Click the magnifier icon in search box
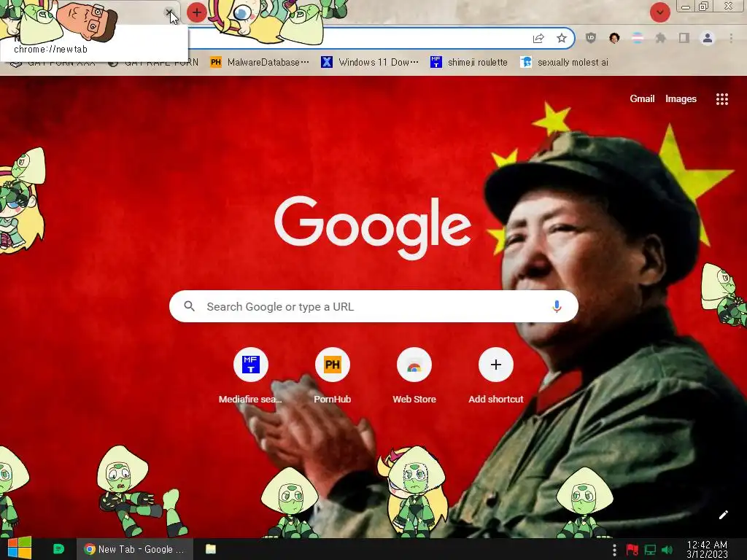This screenshot has width=747, height=560. pos(189,306)
